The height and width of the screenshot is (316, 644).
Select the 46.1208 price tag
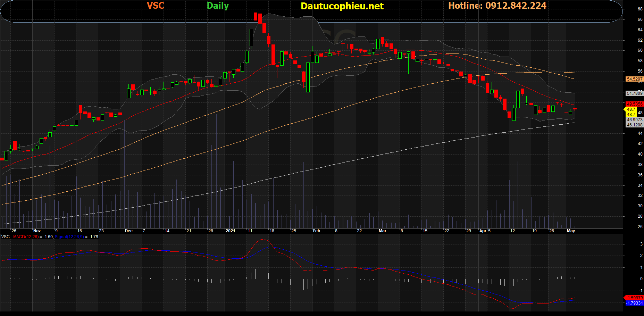(x=635, y=125)
